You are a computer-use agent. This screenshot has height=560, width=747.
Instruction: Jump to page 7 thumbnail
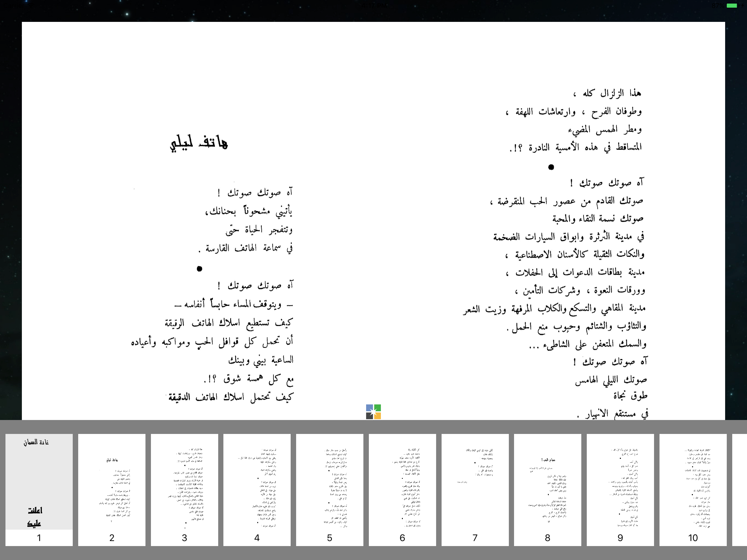475,490
